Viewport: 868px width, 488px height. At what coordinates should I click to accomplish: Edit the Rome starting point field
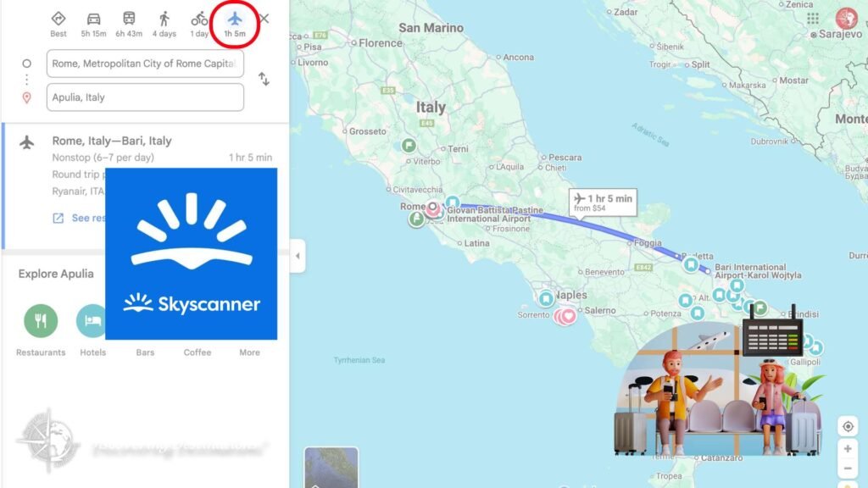145,64
